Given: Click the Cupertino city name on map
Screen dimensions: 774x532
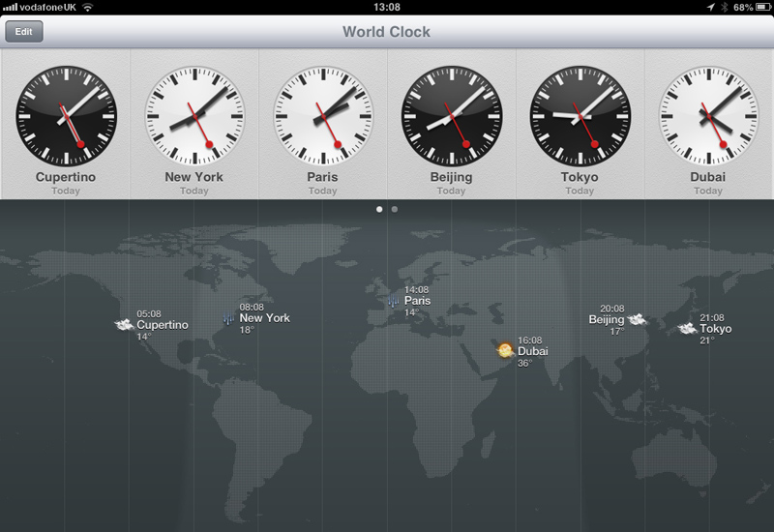Looking at the screenshot, I should tap(163, 325).
